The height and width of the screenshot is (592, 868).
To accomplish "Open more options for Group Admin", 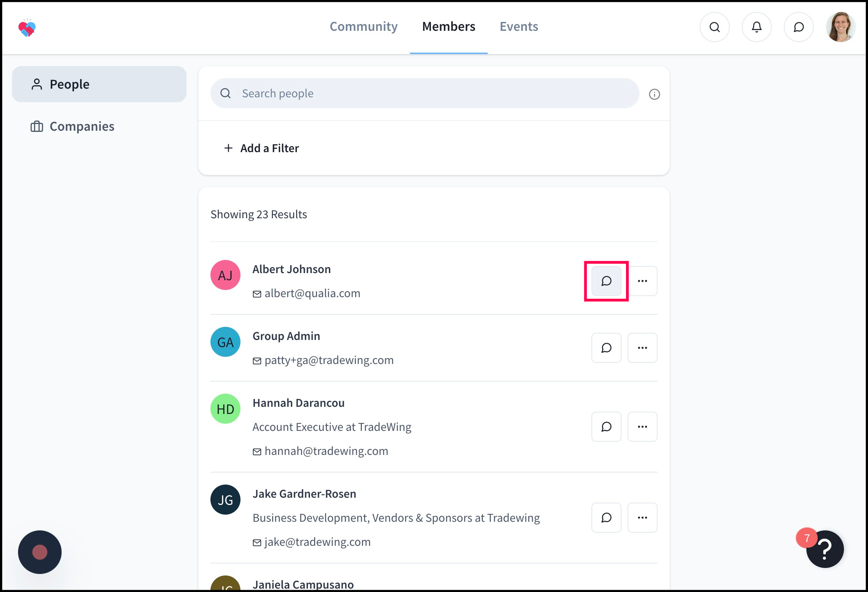I will click(x=642, y=348).
